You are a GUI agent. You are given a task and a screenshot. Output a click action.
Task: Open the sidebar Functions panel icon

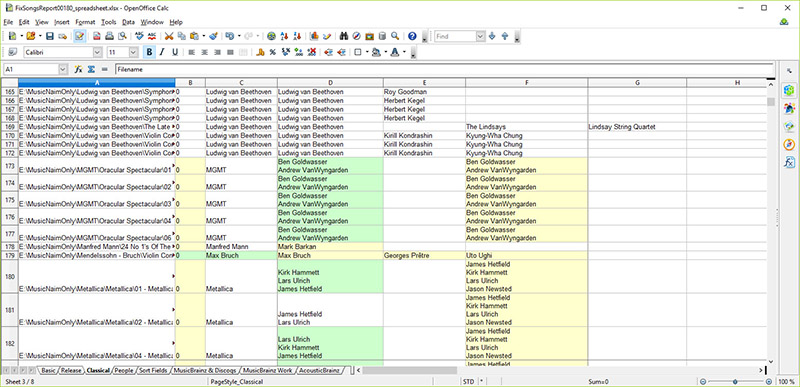pos(789,163)
